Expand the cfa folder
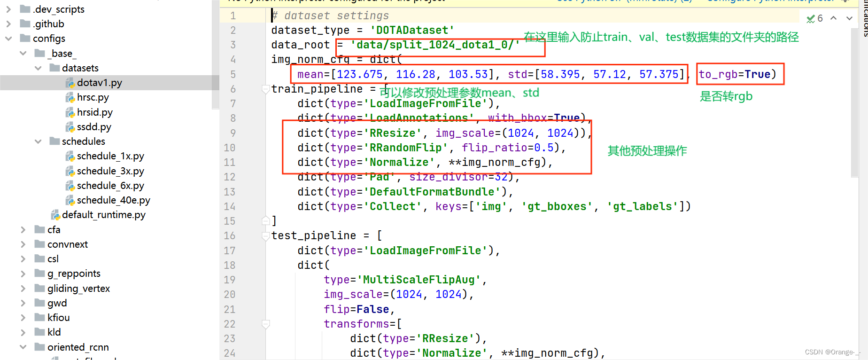Image resolution: width=868 pixels, height=360 pixels. coord(23,229)
